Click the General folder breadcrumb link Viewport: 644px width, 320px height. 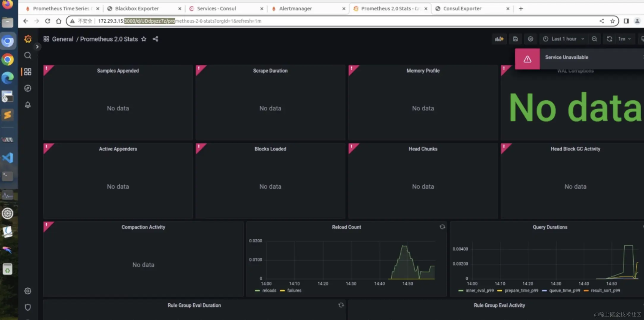tap(63, 39)
